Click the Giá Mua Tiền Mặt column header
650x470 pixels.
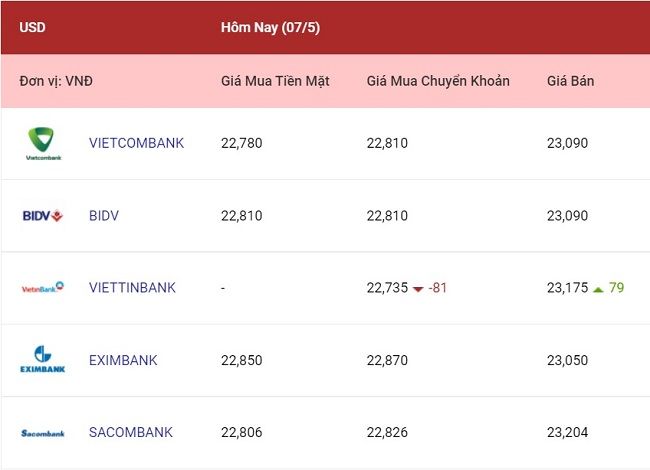275,81
